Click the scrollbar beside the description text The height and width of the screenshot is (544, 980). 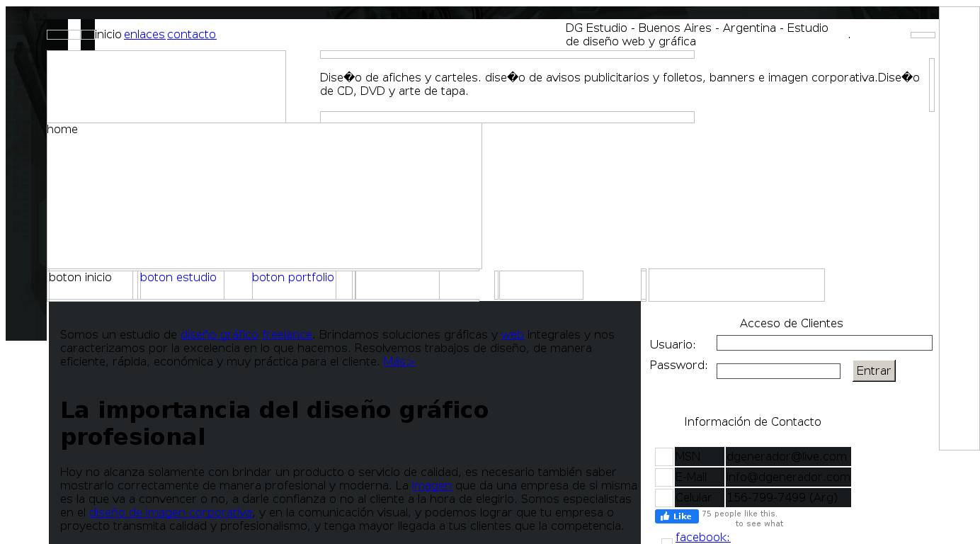point(931,85)
